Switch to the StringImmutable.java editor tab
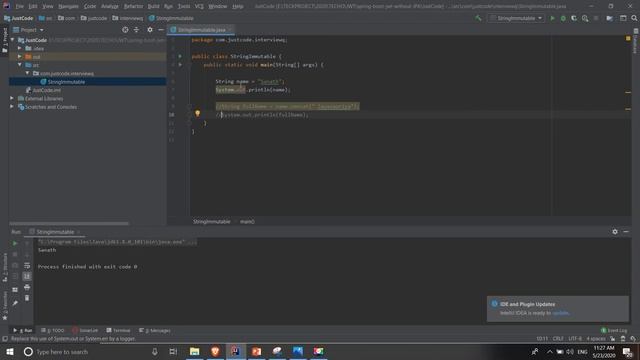 201,30
